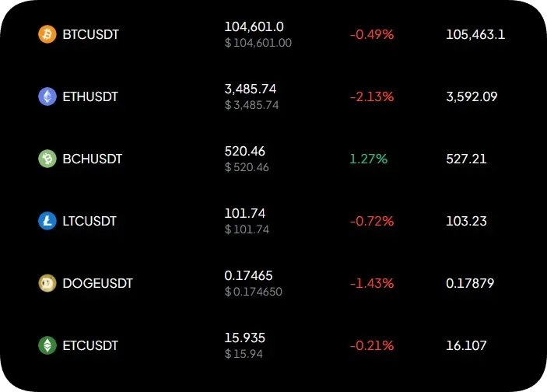Click the BCHUSDT 1.27% green change
Screen dimensions: 547x392
[x=369, y=159]
